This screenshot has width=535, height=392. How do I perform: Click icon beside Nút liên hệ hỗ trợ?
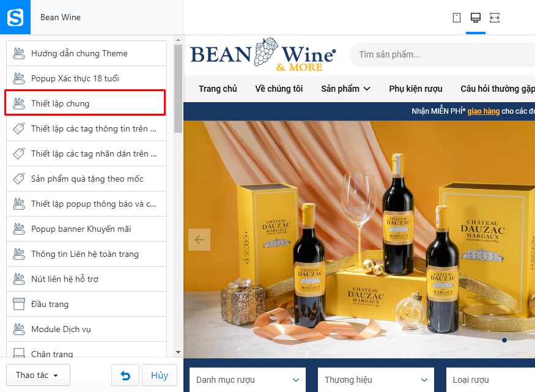[x=19, y=279]
